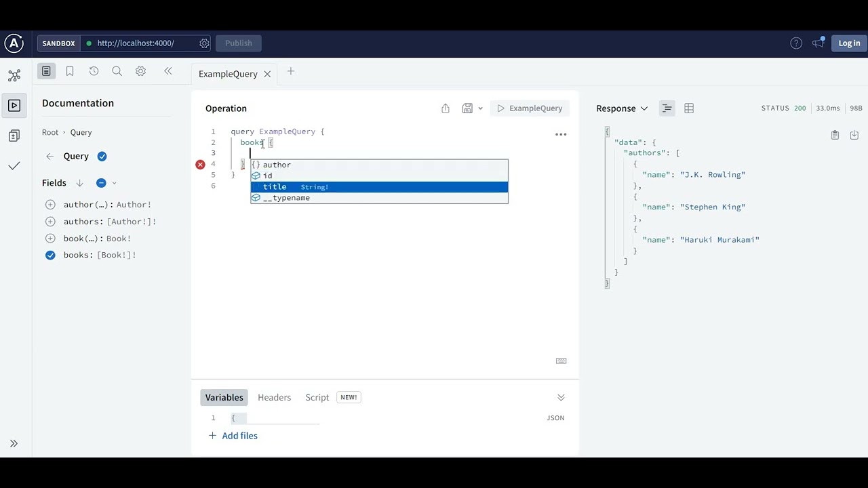The width and height of the screenshot is (868, 488).
Task: Select the title autocomplete suggestion
Action: tap(379, 187)
